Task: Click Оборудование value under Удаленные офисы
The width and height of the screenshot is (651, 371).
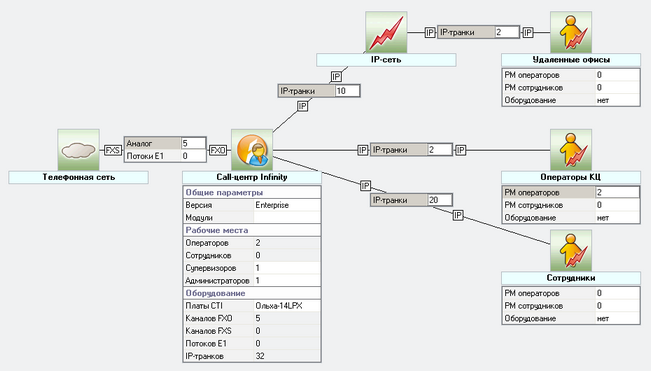Action: pos(617,100)
